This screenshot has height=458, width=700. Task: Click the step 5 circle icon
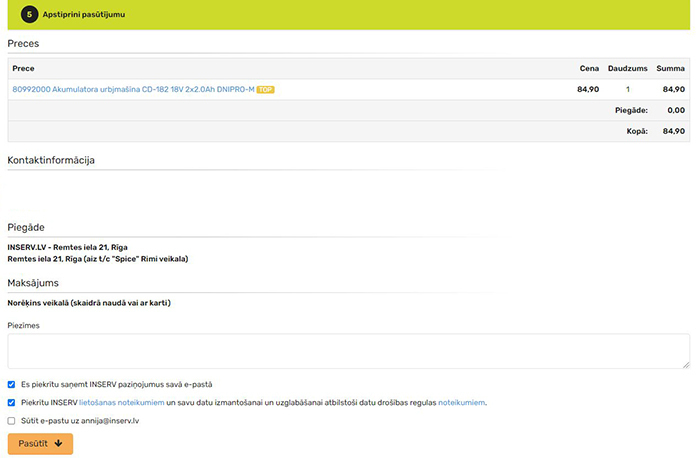coord(28,15)
